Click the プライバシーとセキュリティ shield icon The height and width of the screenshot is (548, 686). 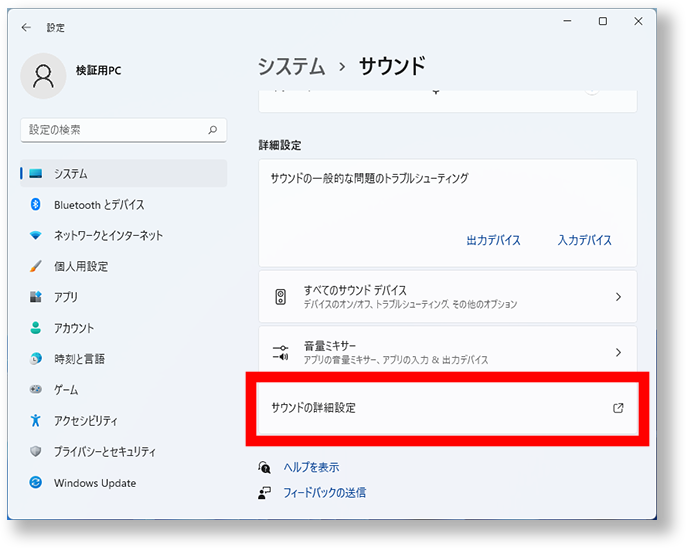36,451
